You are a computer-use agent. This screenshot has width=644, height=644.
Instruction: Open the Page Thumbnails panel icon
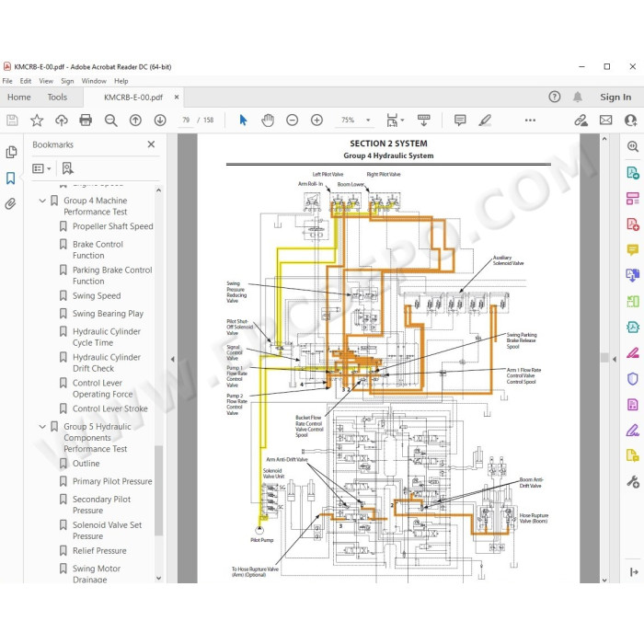coord(11,152)
